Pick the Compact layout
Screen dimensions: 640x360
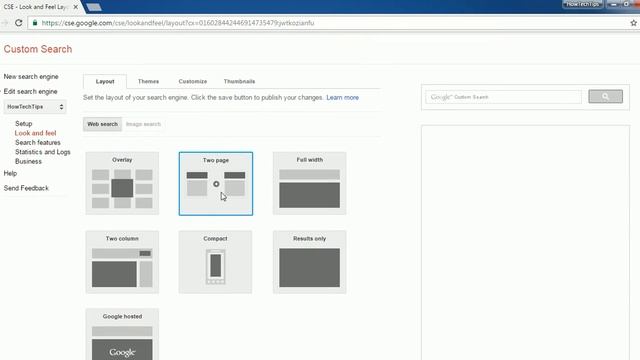215,262
